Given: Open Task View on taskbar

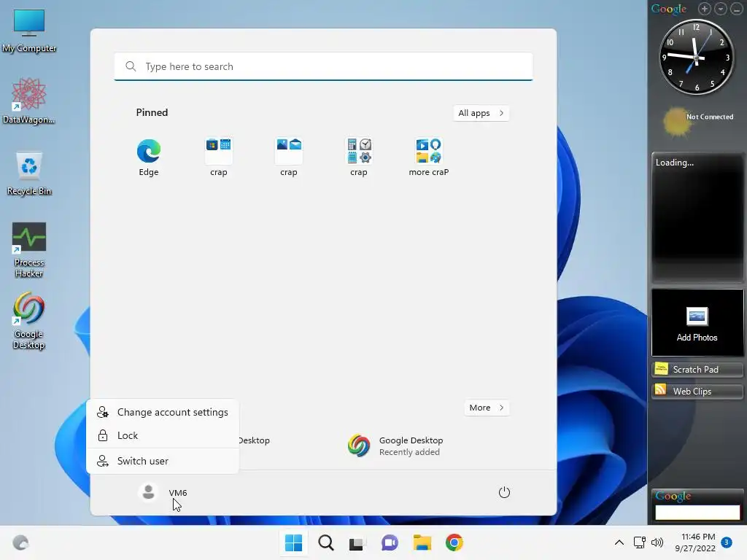Looking at the screenshot, I should [357, 542].
